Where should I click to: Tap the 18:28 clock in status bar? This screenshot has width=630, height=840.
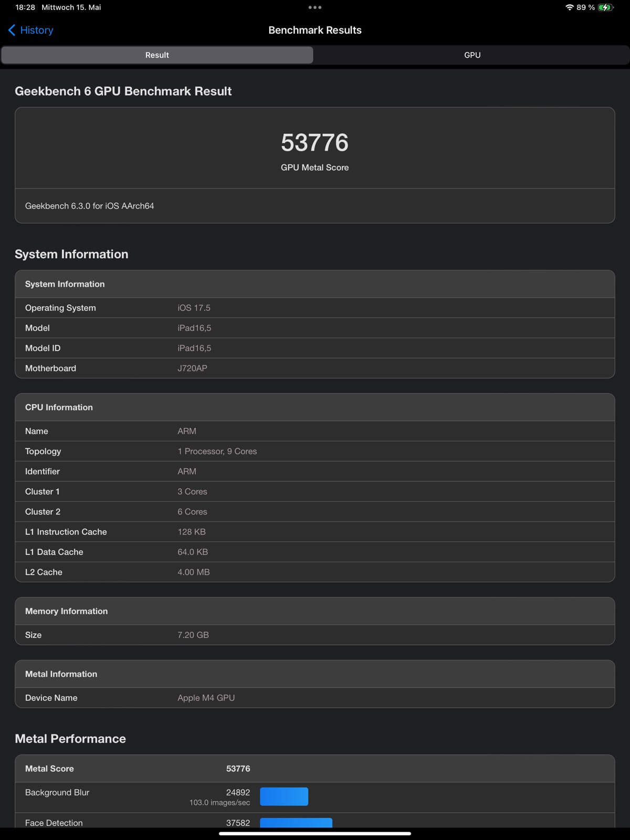(25, 7)
